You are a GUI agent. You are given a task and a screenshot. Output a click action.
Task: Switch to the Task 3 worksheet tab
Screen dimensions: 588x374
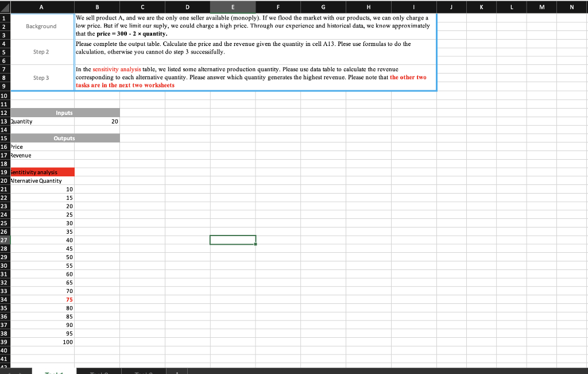click(145, 372)
